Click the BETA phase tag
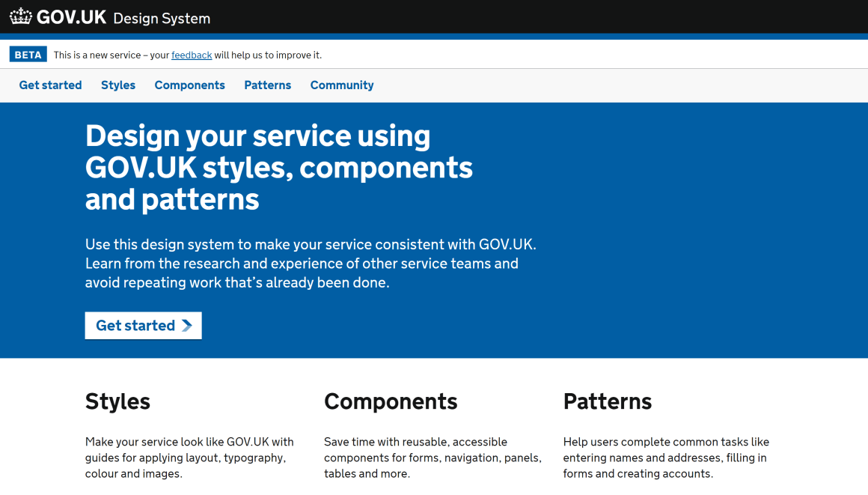Image resolution: width=868 pixels, height=495 pixels. click(x=28, y=55)
